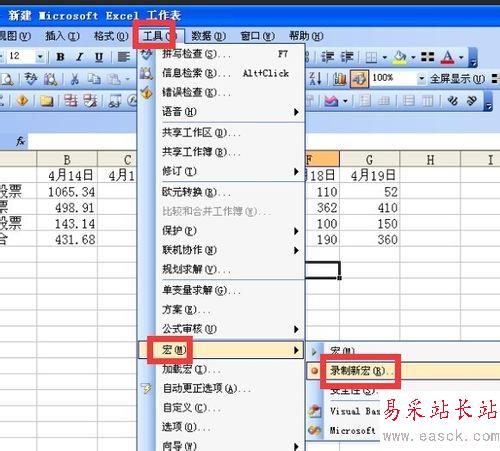Screen dimensions: 500x451
Task: Choose 方案 menu entry
Action: [221, 310]
